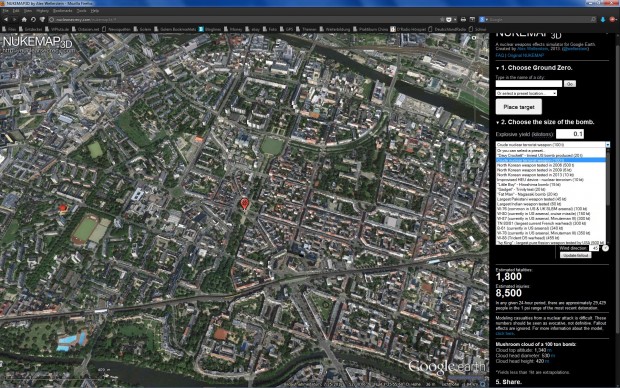The width and height of the screenshot is (620, 388).
Task: Open the Bookmarks menu
Action: [62, 11]
